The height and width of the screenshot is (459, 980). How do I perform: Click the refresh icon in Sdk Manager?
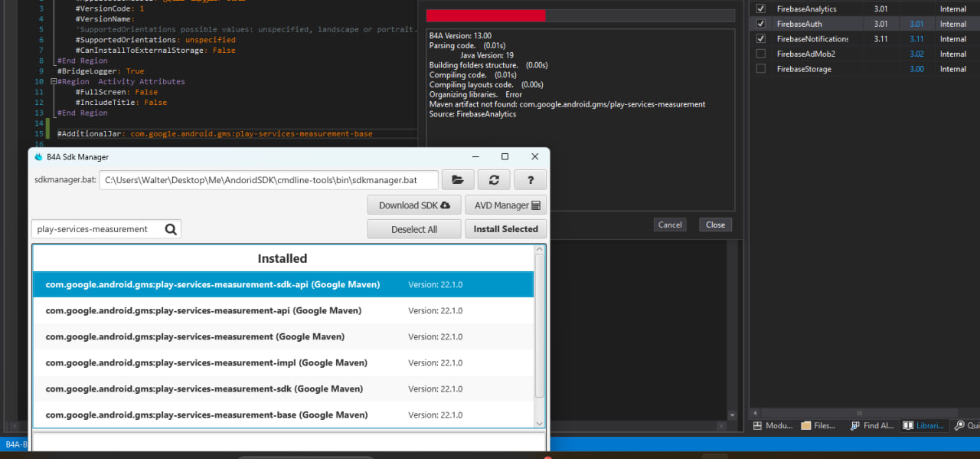pyautogui.click(x=494, y=179)
